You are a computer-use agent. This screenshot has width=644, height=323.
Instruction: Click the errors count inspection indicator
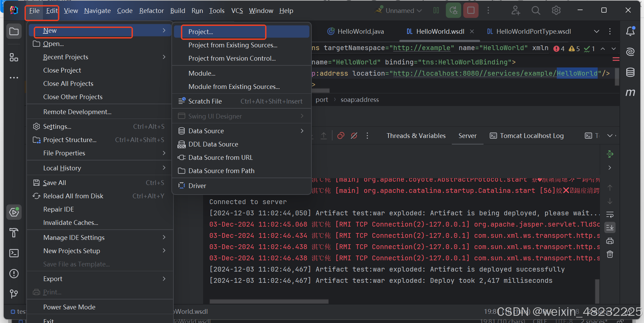tap(559, 48)
